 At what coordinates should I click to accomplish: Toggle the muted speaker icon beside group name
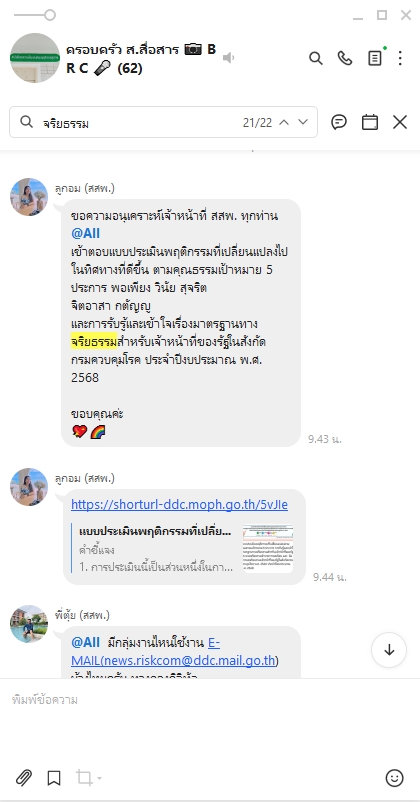pyautogui.click(x=229, y=58)
